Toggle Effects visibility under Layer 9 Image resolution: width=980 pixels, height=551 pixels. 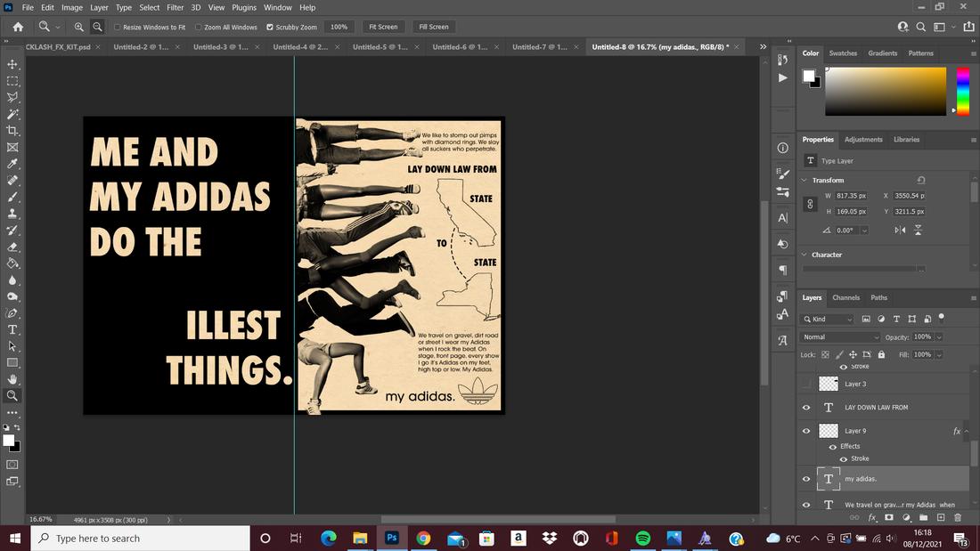[832, 447]
